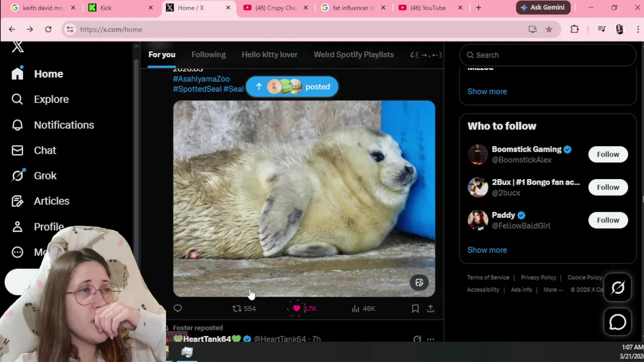
Task: Open Boomstick Gaming profile
Action: click(x=526, y=149)
